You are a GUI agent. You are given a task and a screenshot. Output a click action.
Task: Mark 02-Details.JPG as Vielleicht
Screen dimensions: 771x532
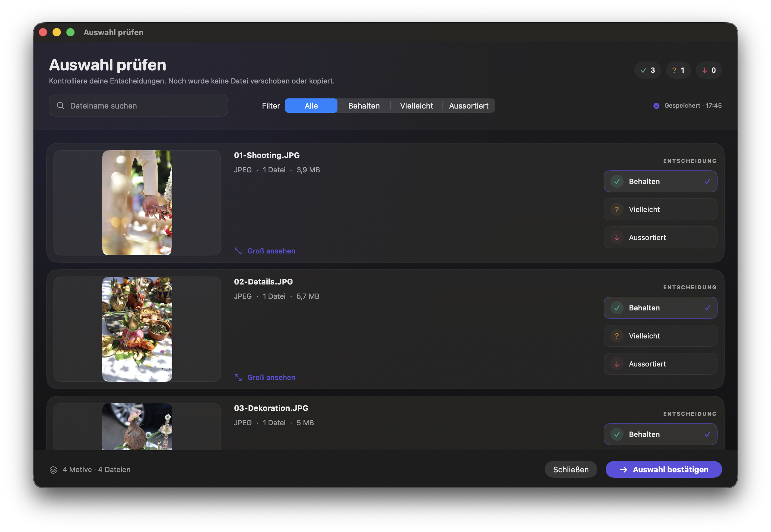point(660,336)
